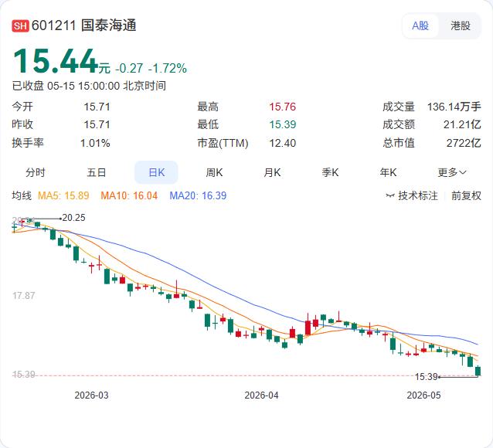Click the 均线 label
Screen dimensions: 493x448
[22, 196]
